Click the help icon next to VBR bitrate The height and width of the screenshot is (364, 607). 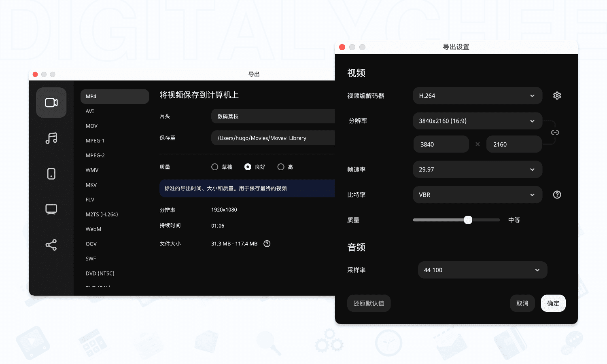[x=557, y=195]
